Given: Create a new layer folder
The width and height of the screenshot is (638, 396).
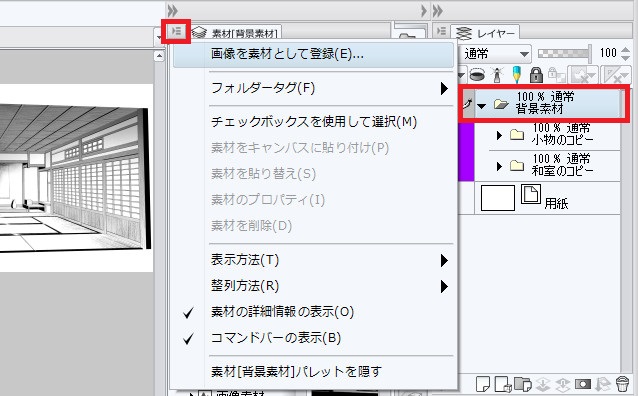Looking at the screenshot, I should pos(523,383).
